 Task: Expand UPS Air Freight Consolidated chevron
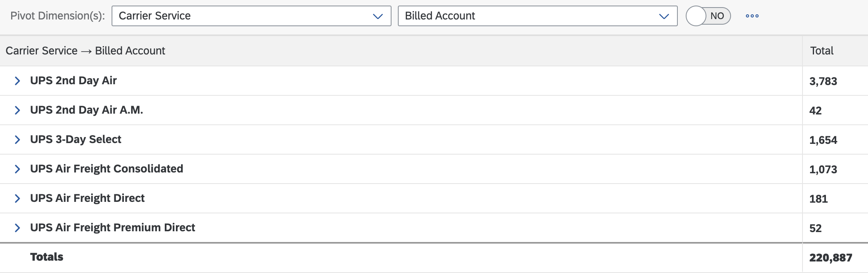pyautogui.click(x=17, y=169)
